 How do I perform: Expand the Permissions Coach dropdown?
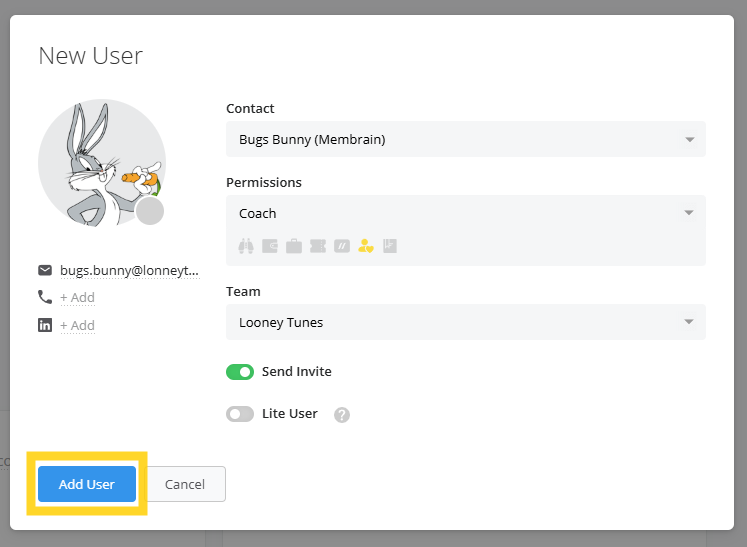465,213
